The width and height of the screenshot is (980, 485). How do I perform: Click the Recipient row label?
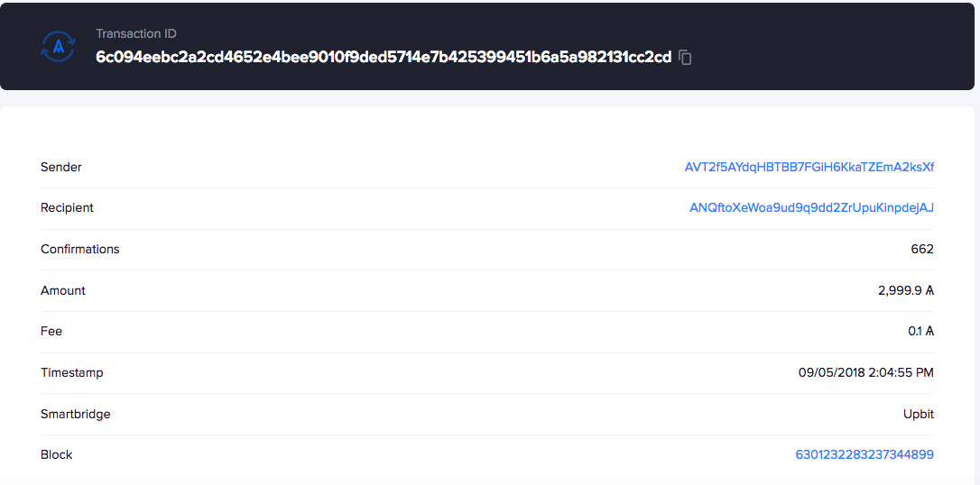67,208
